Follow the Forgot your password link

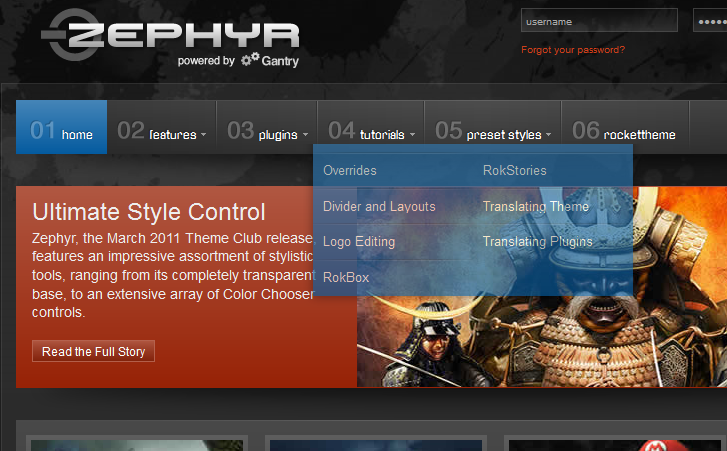tap(573, 50)
